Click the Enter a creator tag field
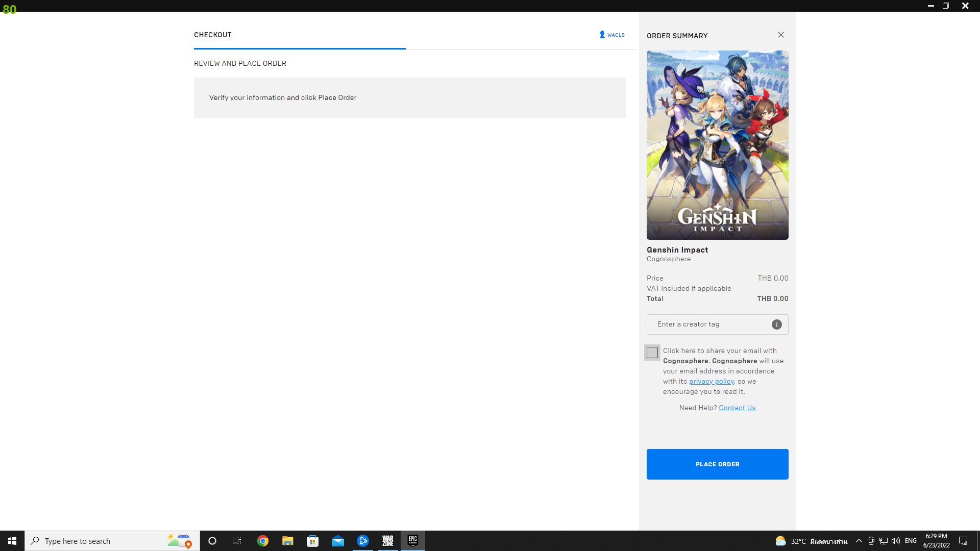 (x=709, y=324)
